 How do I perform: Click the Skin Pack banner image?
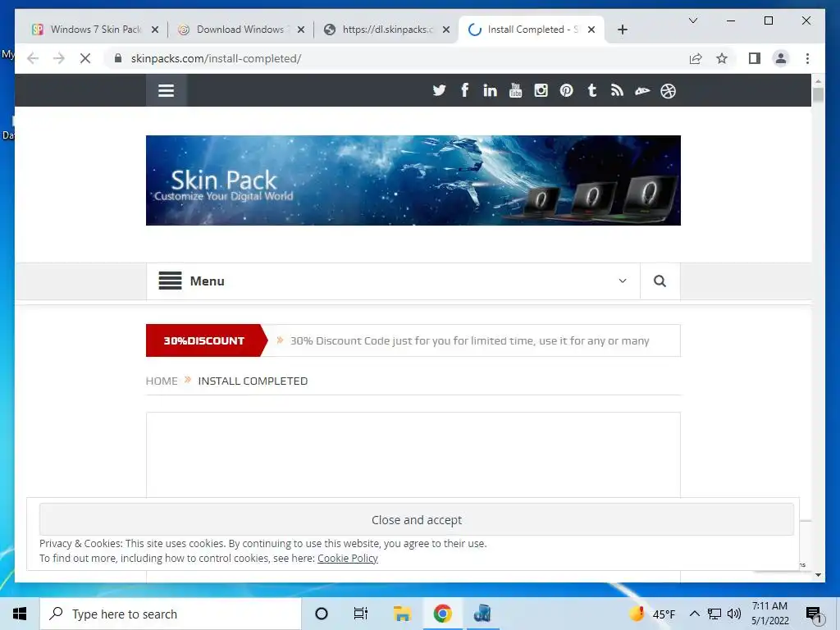click(413, 180)
